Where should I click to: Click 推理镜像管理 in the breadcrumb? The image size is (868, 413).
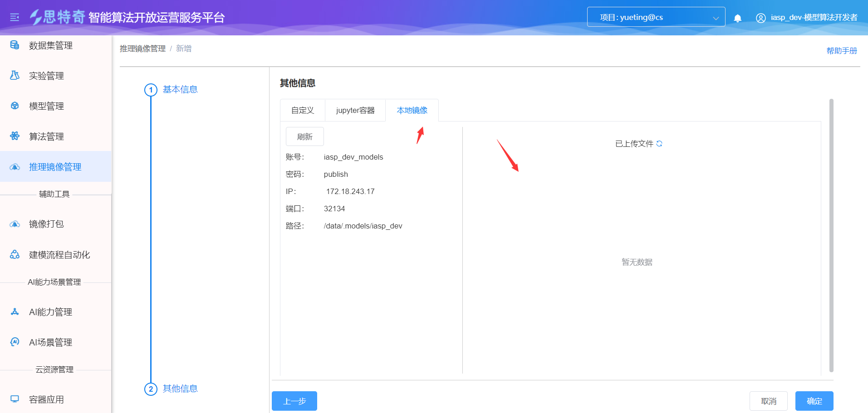pyautogui.click(x=142, y=49)
